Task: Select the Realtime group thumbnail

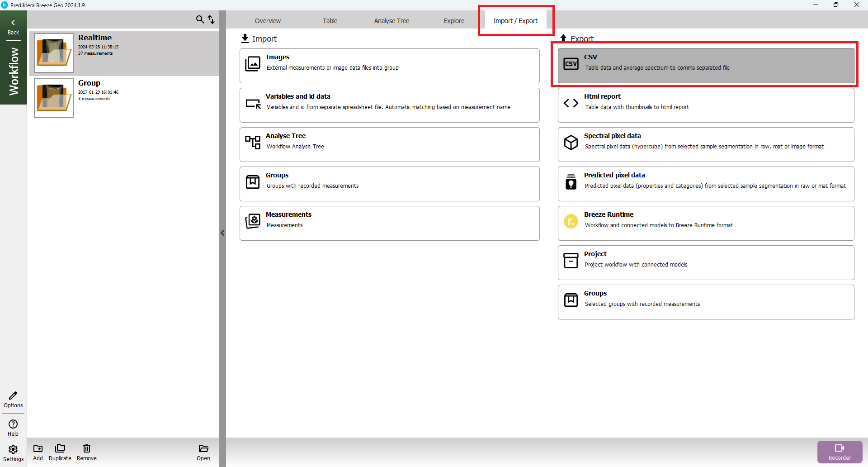Action: tap(54, 53)
